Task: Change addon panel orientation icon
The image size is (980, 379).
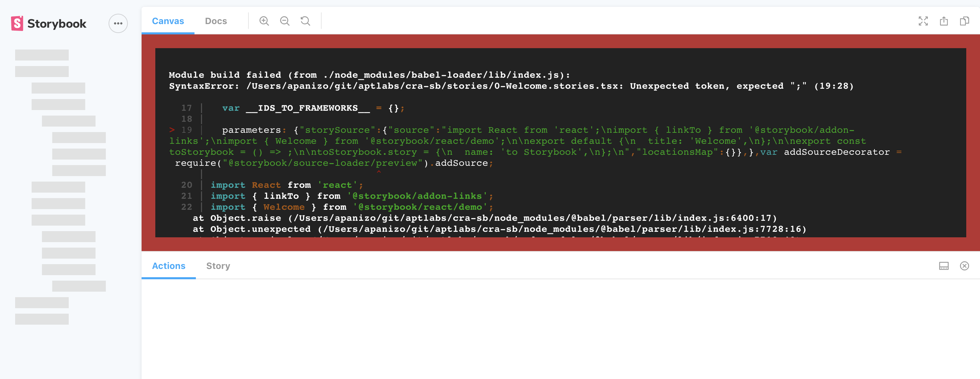Action: [x=944, y=266]
